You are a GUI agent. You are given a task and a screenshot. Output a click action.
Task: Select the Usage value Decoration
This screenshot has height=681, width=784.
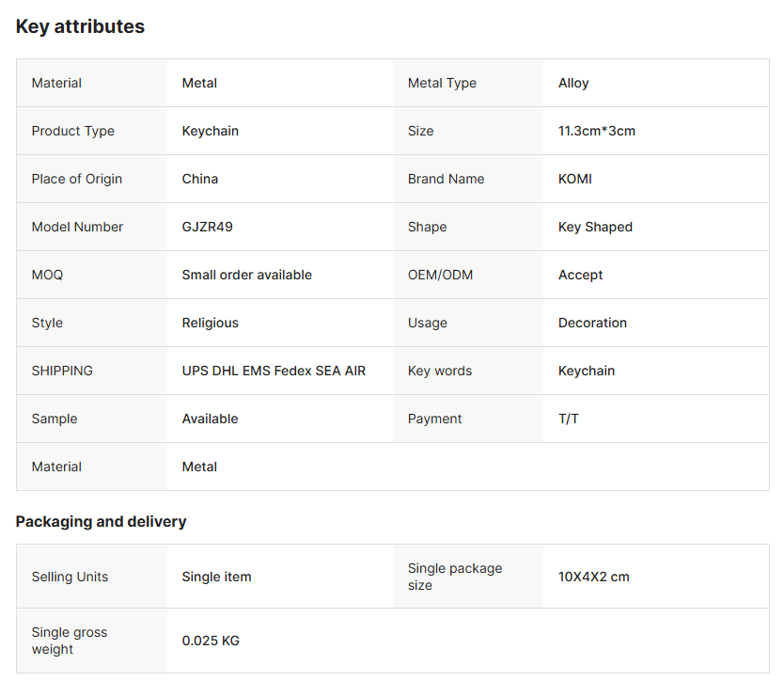592,324
